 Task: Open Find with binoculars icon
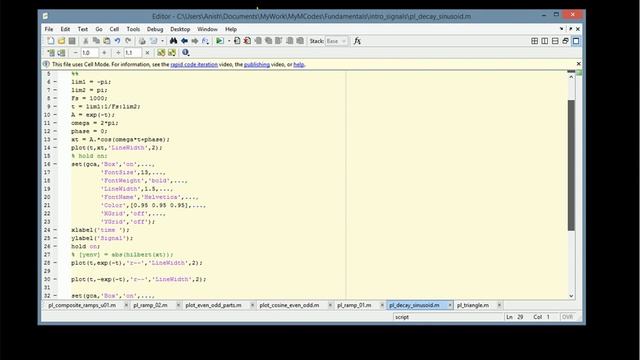(x=173, y=41)
